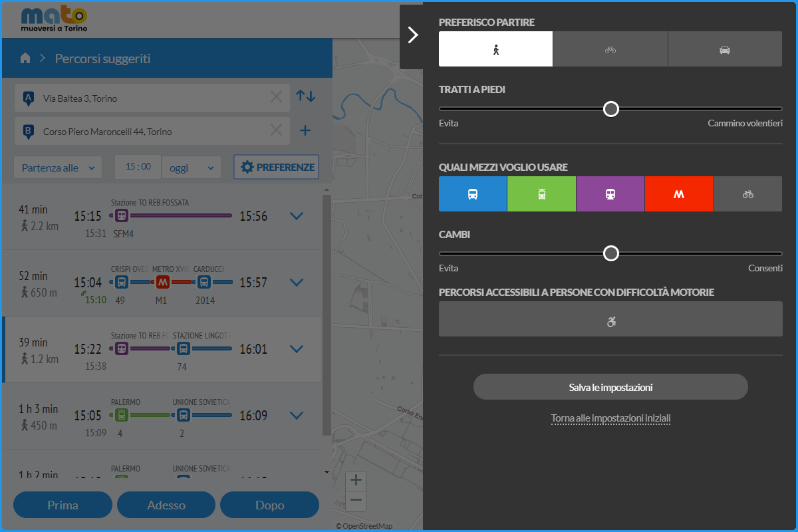Click Salva le impostazioni button
This screenshot has height=532, width=798.
tap(610, 387)
